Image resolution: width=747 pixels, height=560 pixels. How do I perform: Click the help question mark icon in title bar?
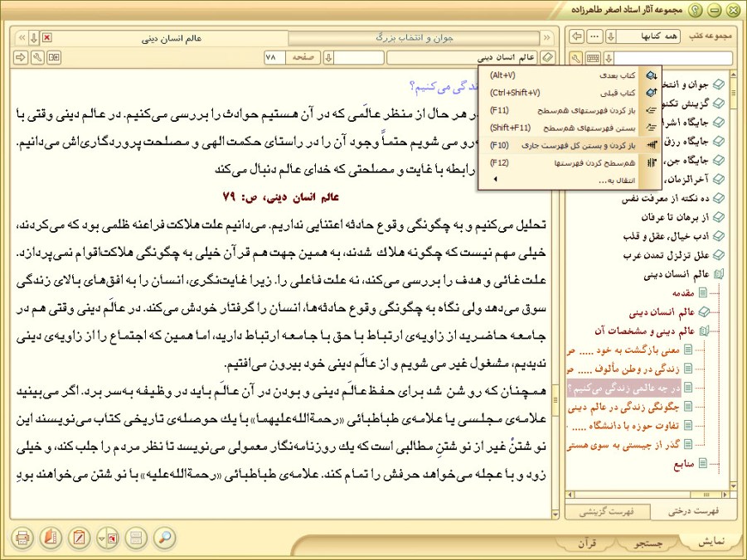coord(696,10)
